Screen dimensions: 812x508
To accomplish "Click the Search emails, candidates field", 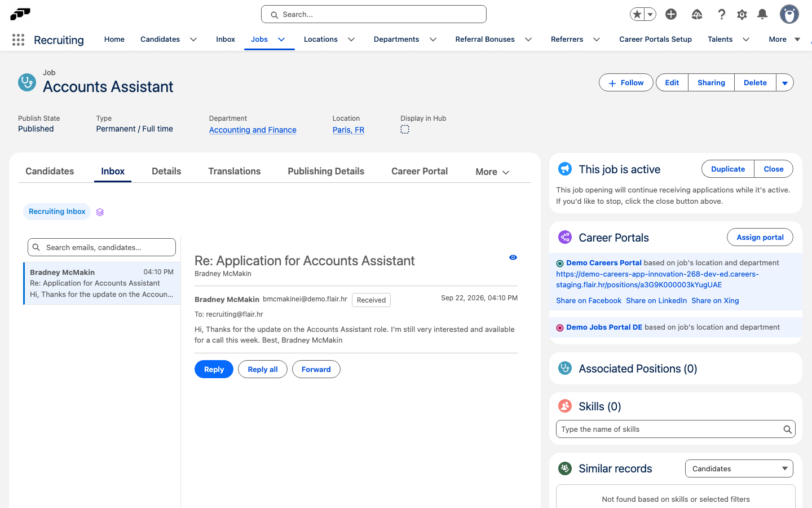I will [101, 247].
